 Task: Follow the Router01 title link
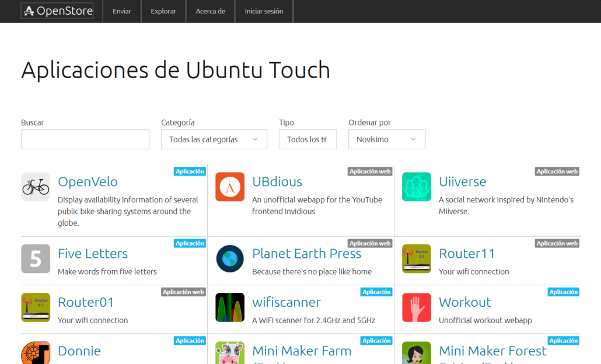(x=86, y=302)
